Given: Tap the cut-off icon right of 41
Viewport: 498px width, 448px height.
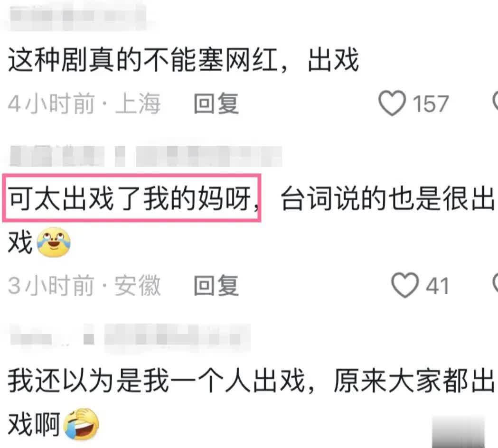Looking at the screenshot, I should click(495, 283).
